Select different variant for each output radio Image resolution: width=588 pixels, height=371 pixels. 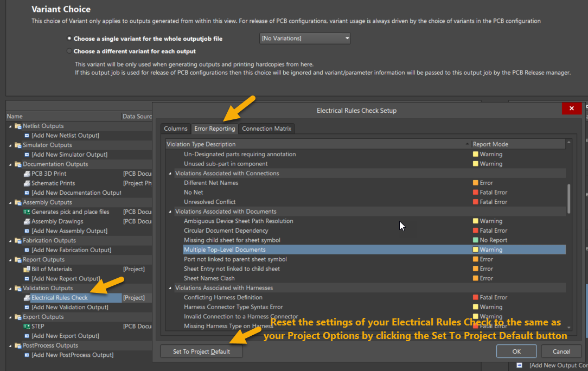click(69, 51)
